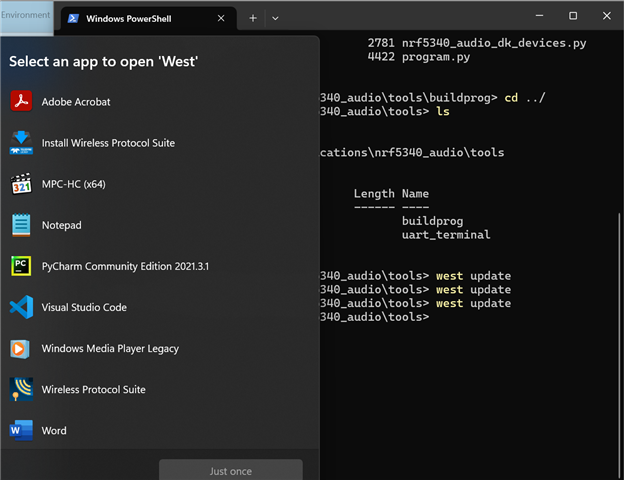The height and width of the screenshot is (480, 624).
Task: Select Install Wireless Protocol Suite label
Action: 108,143
